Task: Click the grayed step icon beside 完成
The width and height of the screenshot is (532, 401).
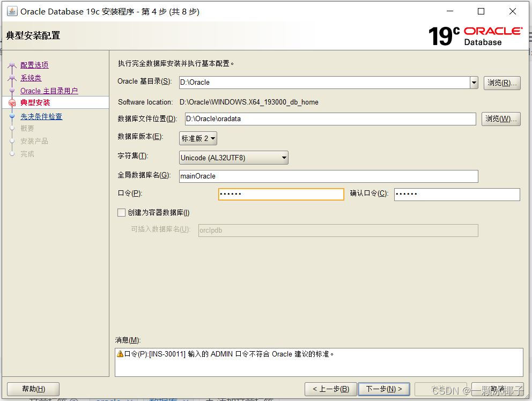Action: click(x=12, y=154)
